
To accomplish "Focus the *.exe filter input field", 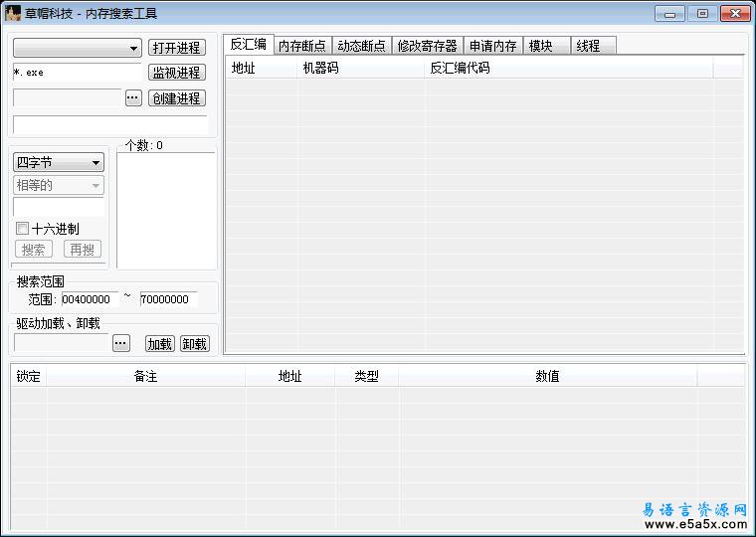I will (78, 73).
